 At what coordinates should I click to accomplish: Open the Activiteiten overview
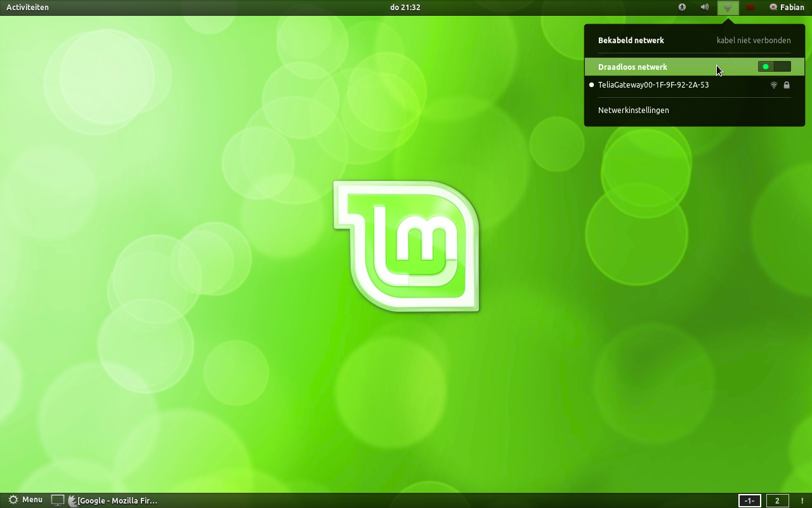pyautogui.click(x=27, y=8)
